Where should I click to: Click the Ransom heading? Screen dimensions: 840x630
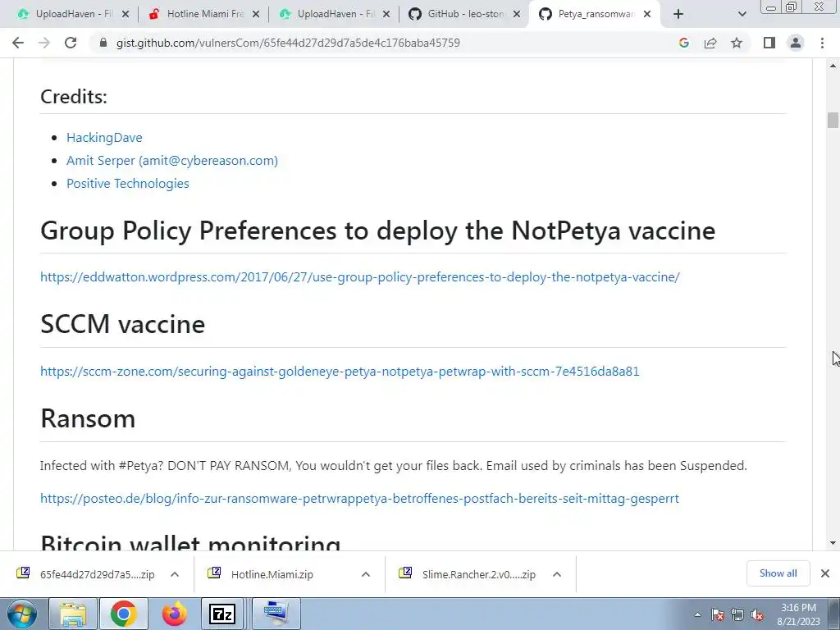(x=88, y=418)
